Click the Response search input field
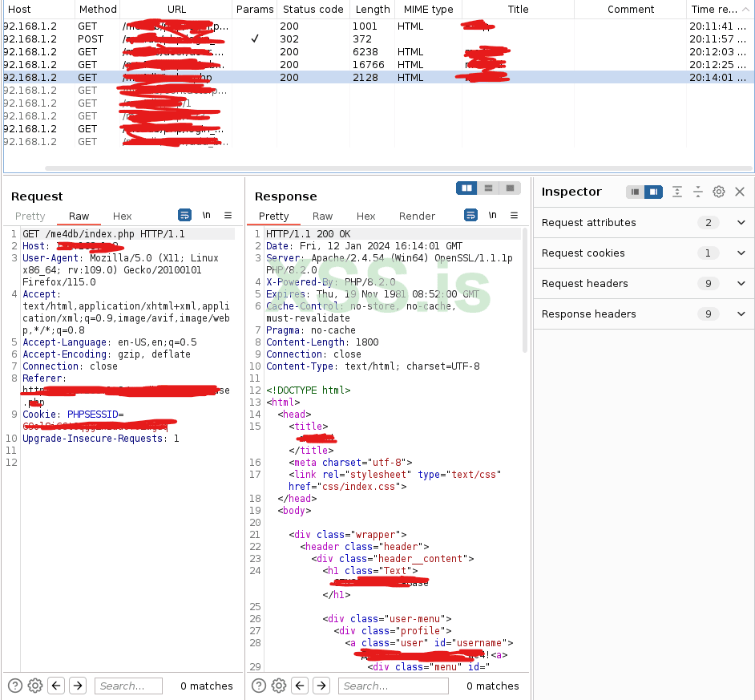The image size is (755, 700). pyautogui.click(x=393, y=686)
